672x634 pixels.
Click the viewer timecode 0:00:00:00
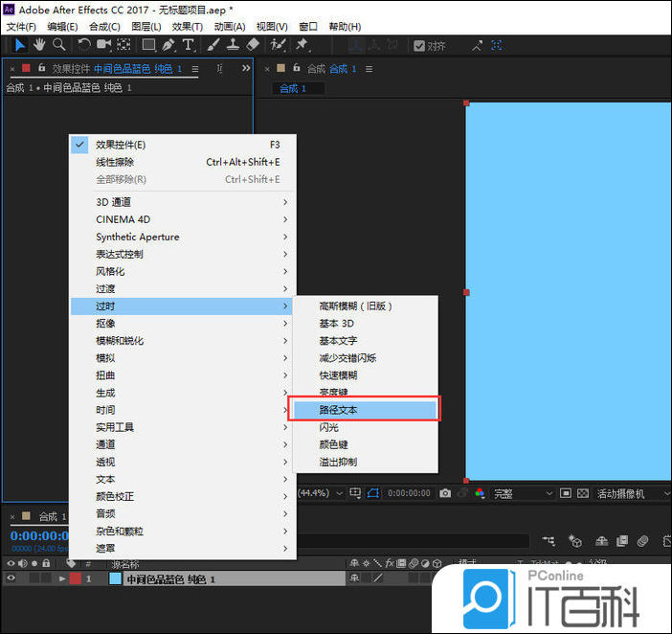pos(409,493)
